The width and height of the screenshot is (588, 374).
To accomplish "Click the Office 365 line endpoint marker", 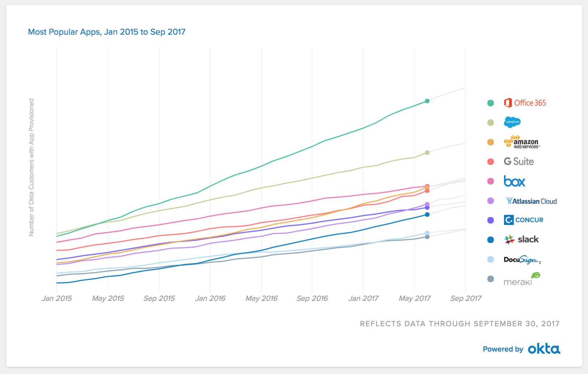I will [427, 101].
